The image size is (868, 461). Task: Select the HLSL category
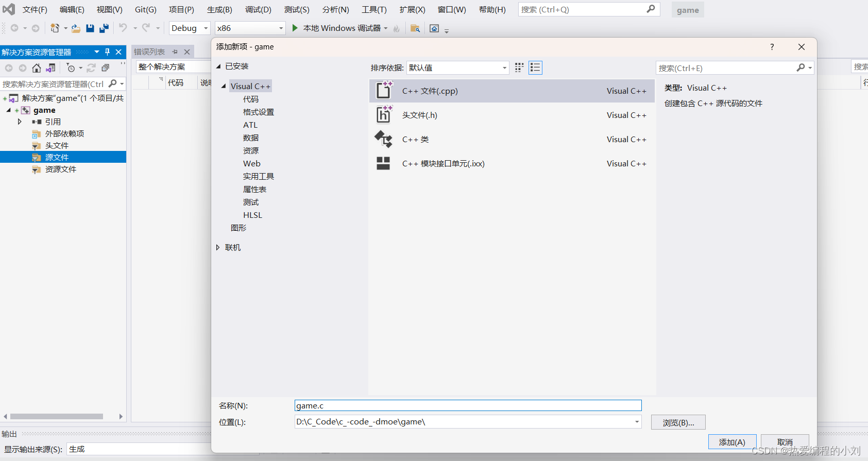pyautogui.click(x=252, y=215)
